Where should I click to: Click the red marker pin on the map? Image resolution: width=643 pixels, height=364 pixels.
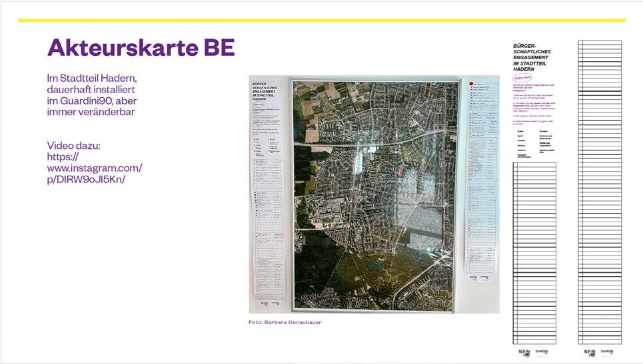(401, 173)
